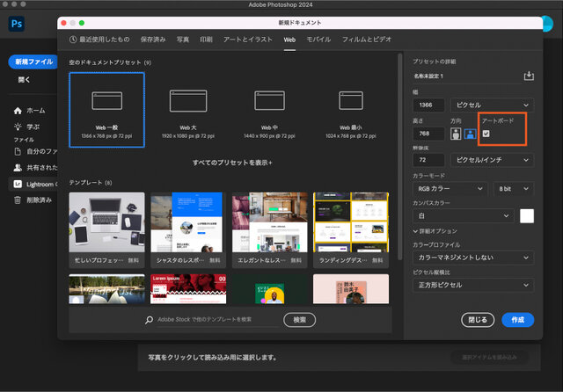Open the ランディングデス… template
This screenshot has width=563, height=392.
pos(351,230)
